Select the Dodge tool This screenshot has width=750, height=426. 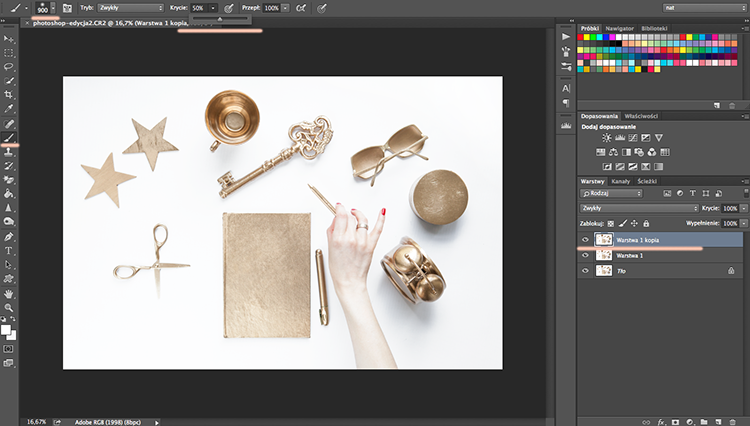point(9,221)
